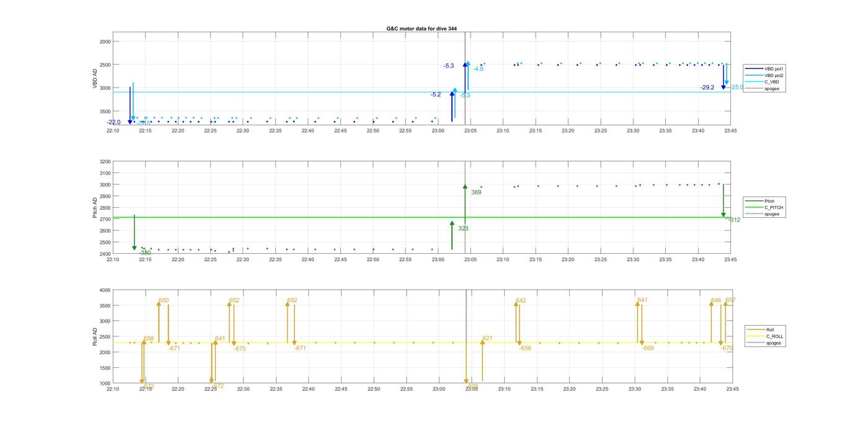This screenshot has height=430, width=868.
Task: Click the dark blue '-5.3' annotation
Action: 449,66
